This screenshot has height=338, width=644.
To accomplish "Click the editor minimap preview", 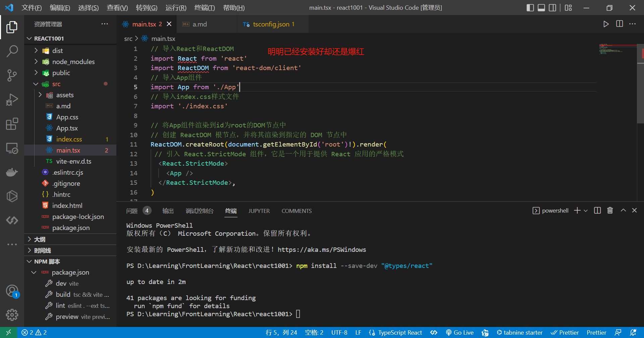I will tap(617, 49).
